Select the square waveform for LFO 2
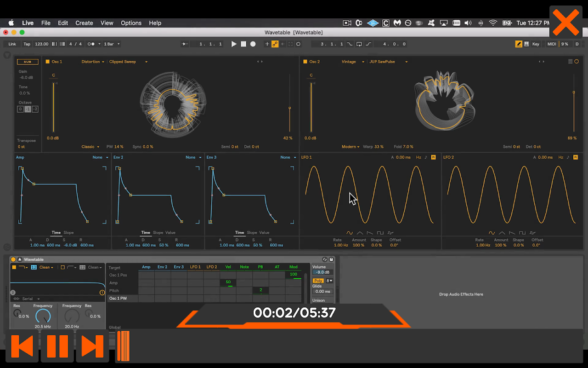 [x=522, y=233]
